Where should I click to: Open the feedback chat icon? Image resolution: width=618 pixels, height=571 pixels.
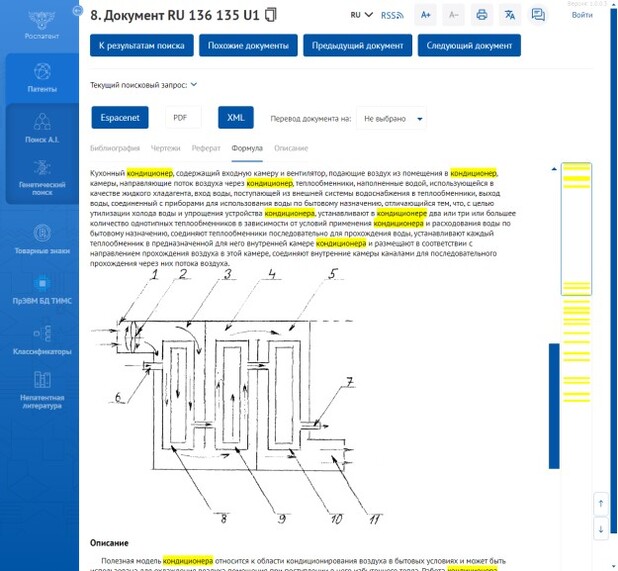[538, 15]
